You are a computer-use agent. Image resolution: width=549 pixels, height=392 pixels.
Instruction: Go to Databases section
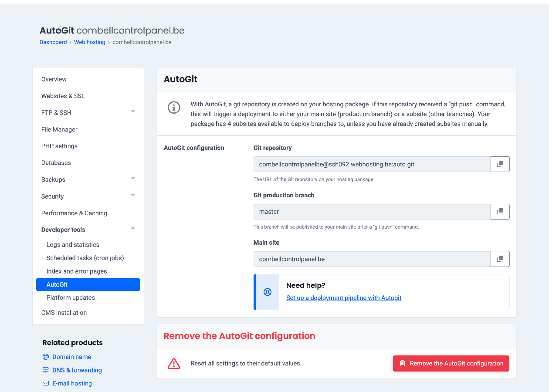tap(56, 163)
